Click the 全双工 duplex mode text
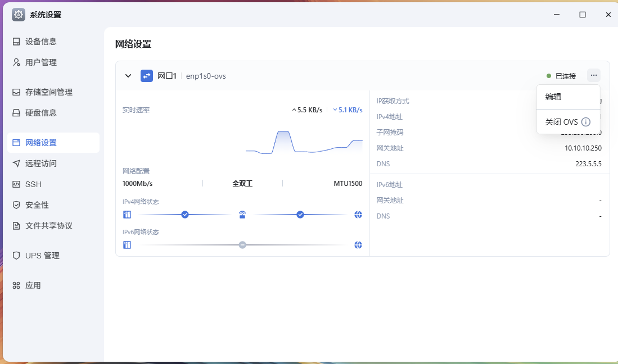 coord(242,183)
